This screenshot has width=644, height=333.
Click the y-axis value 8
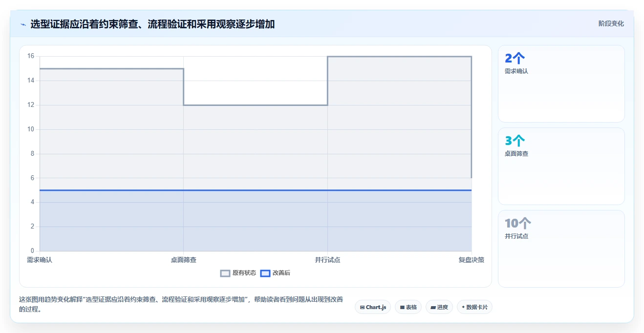click(32, 154)
